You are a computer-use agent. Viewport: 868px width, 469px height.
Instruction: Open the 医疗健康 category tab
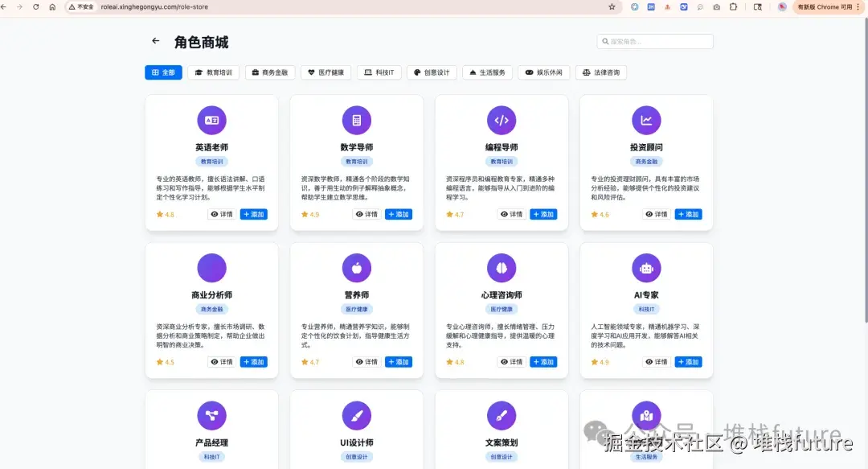pos(325,72)
